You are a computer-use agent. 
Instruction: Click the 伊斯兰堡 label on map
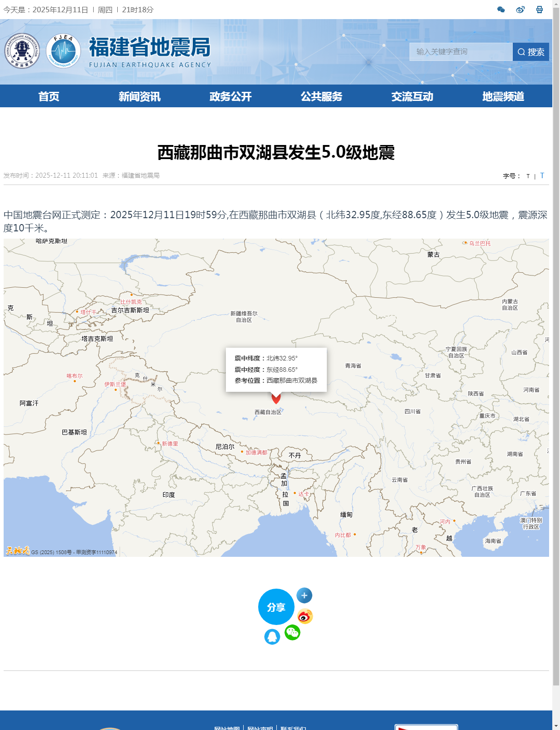(115, 385)
